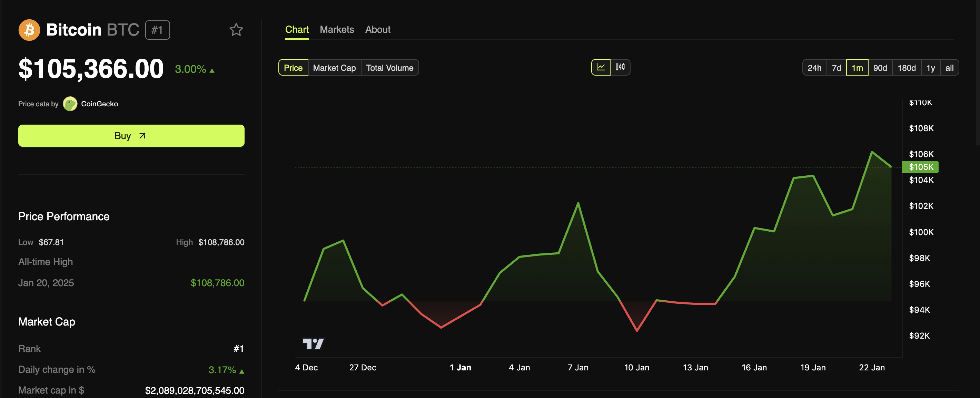Switch to line chart view icon
This screenshot has height=398, width=980.
601,67
